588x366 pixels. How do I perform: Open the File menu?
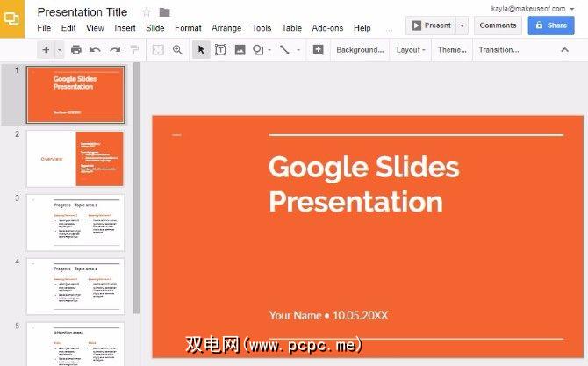click(44, 28)
